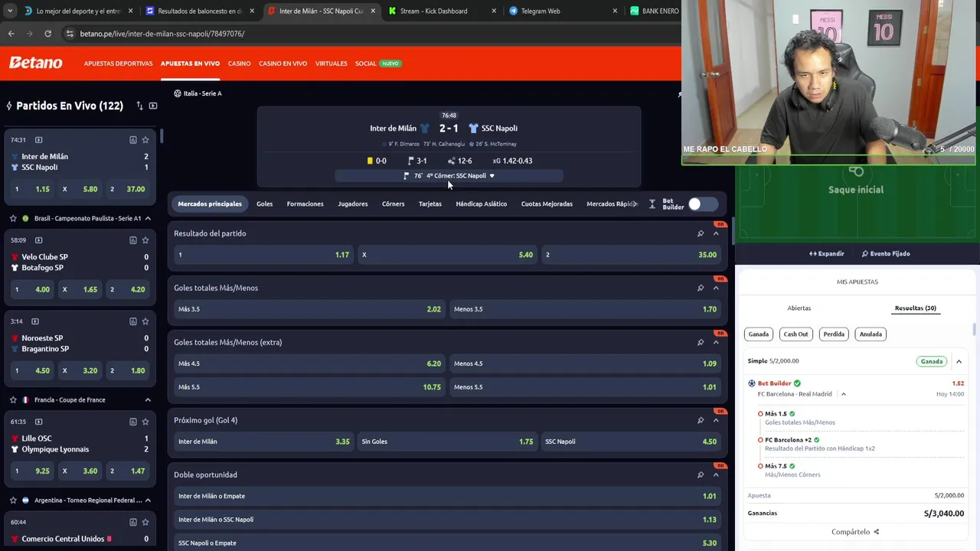Screen dimensions: 980x551
Task: Open sort order icon beside Partidos En Vivo
Action: pos(139,106)
